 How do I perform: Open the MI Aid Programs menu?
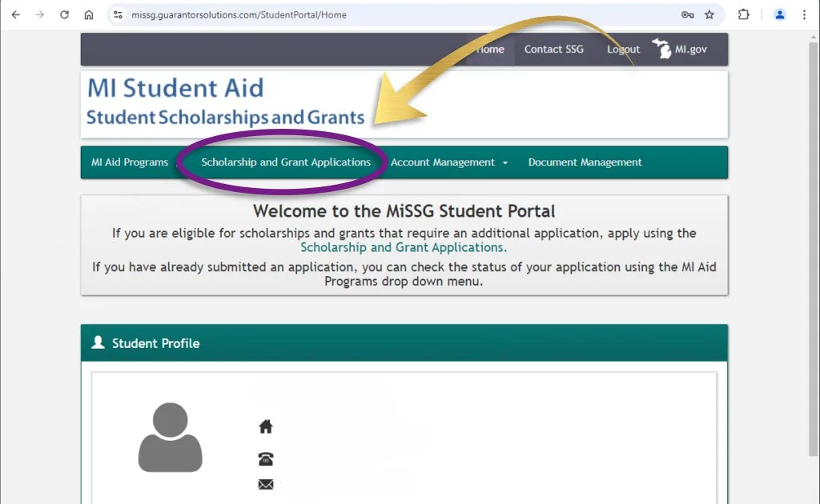point(130,162)
